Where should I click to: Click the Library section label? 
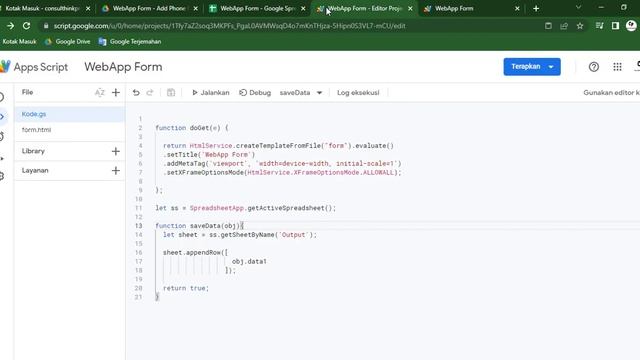pos(33,151)
